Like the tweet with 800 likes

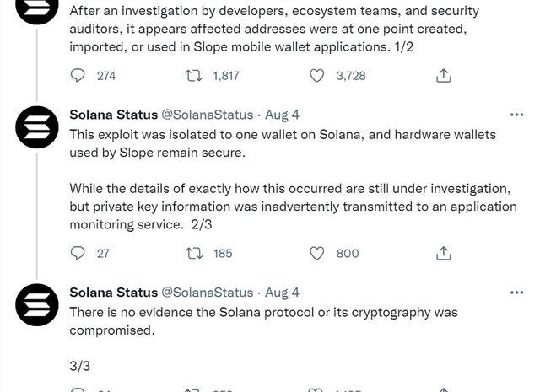click(317, 253)
